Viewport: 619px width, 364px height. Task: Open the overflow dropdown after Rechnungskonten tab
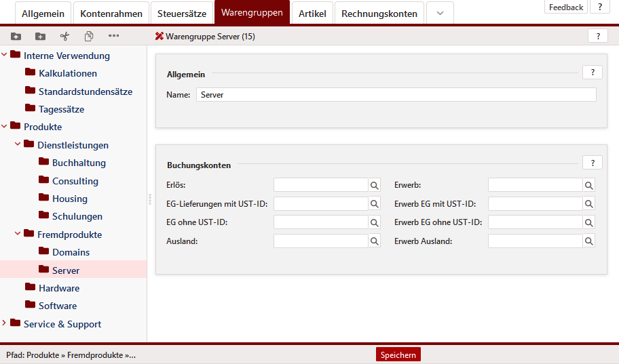[440, 14]
